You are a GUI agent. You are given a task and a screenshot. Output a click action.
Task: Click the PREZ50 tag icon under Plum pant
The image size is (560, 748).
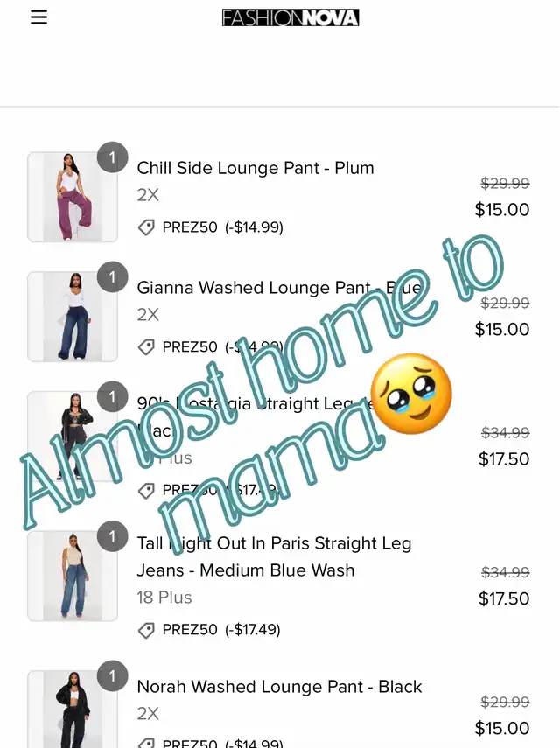tap(146, 227)
